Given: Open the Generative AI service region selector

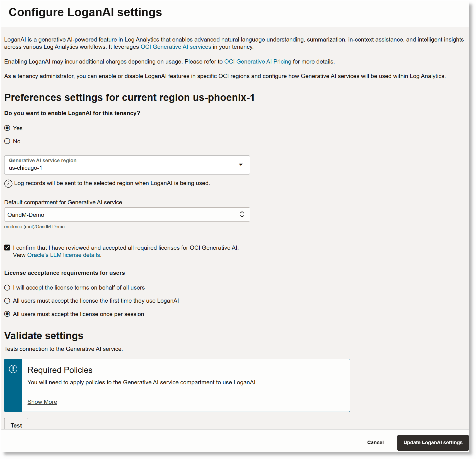Looking at the screenshot, I should coord(127,165).
